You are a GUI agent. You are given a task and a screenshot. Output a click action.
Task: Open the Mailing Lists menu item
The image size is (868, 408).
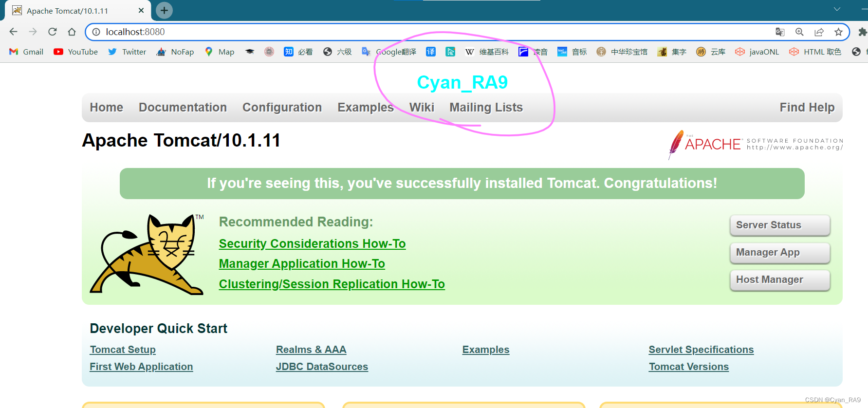click(x=486, y=108)
